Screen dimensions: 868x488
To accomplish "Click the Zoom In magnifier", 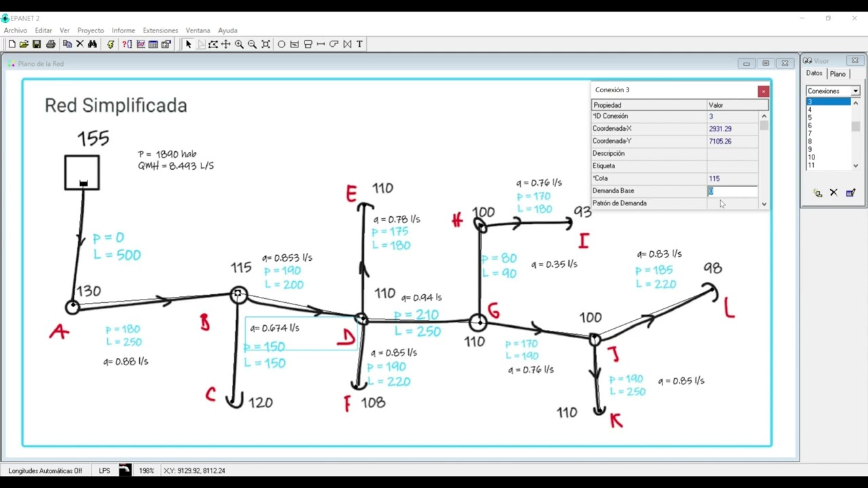I will pos(239,44).
